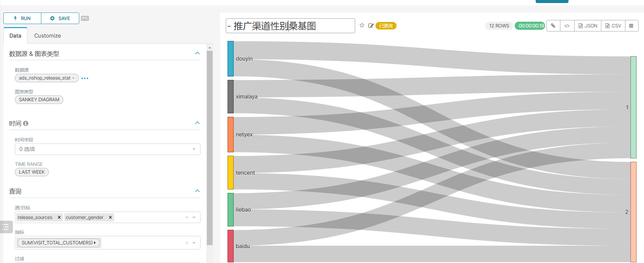Viewport: 644px width, 263px height.
Task: Export chart as .CSV
Action: (613, 26)
